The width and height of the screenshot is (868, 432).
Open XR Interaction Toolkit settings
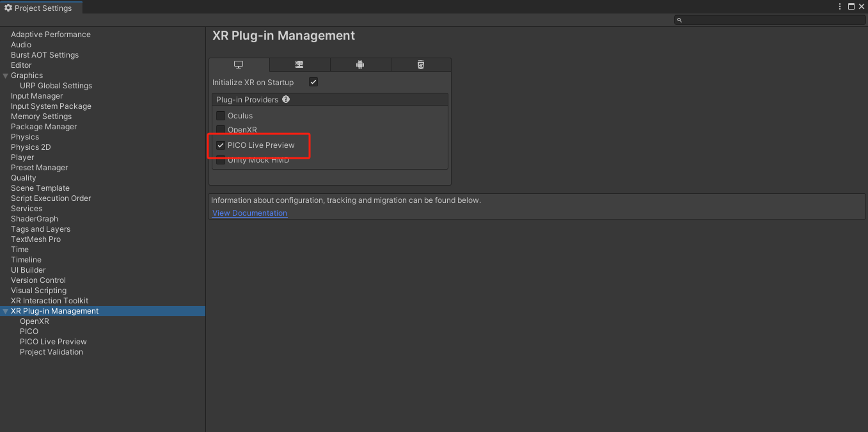pyautogui.click(x=49, y=301)
